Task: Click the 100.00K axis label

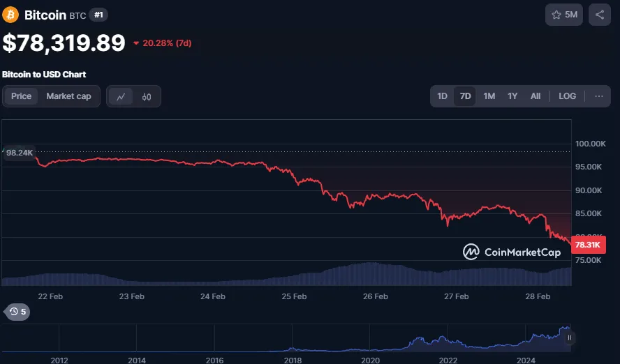Action: 591,144
